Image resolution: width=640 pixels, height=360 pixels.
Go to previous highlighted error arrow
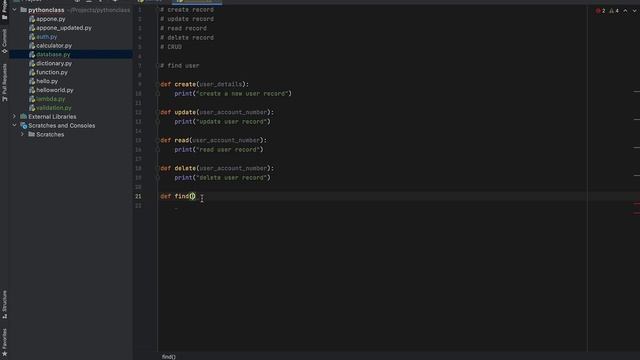pyautogui.click(x=625, y=11)
